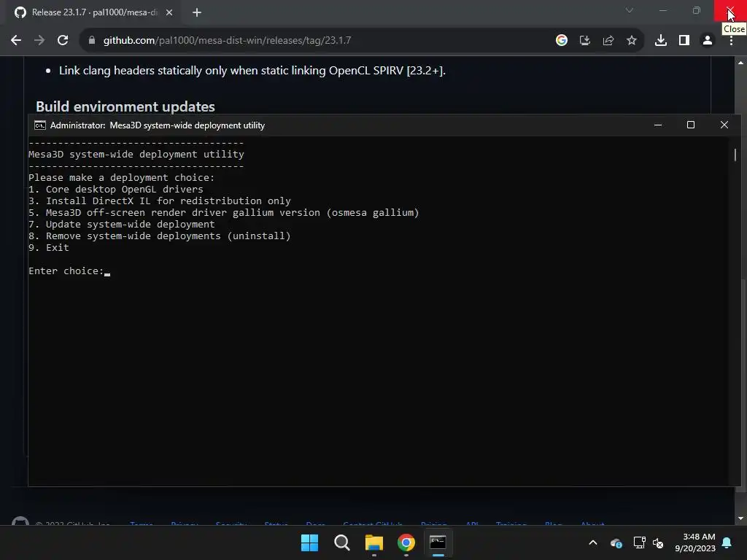Click 'Mesa3D off-screen render driver' line
Screen dimensions: 747x560
point(224,213)
